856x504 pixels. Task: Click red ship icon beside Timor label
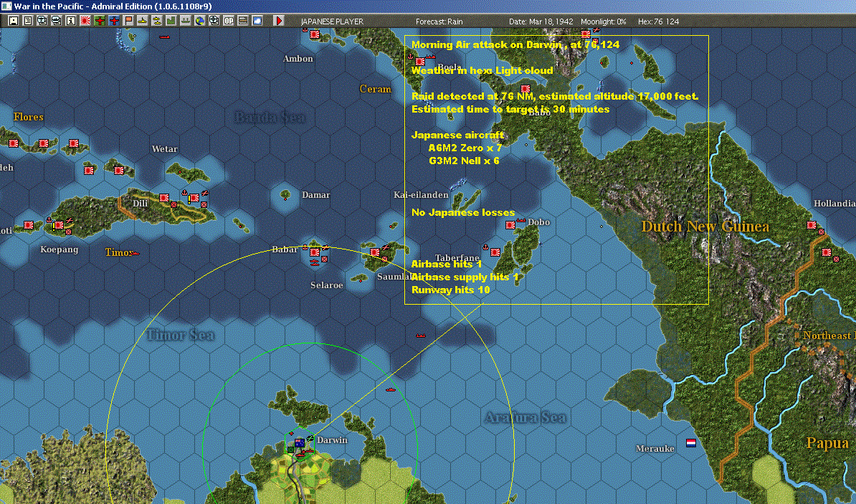pyautogui.click(x=134, y=253)
